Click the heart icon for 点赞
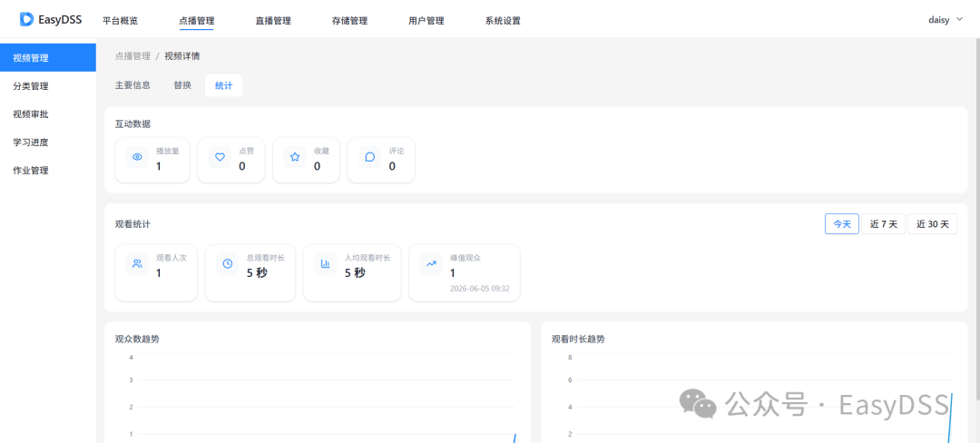The width and height of the screenshot is (980, 444). [220, 157]
